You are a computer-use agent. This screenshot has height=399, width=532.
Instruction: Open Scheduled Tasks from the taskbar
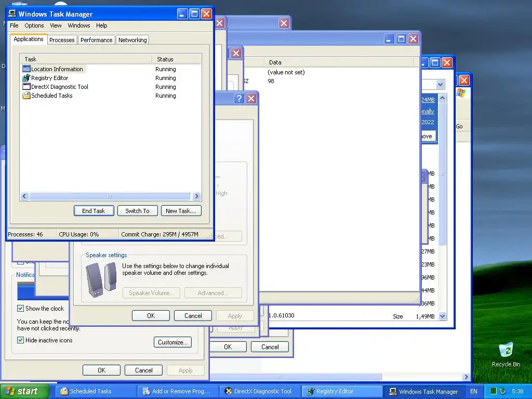(x=95, y=391)
